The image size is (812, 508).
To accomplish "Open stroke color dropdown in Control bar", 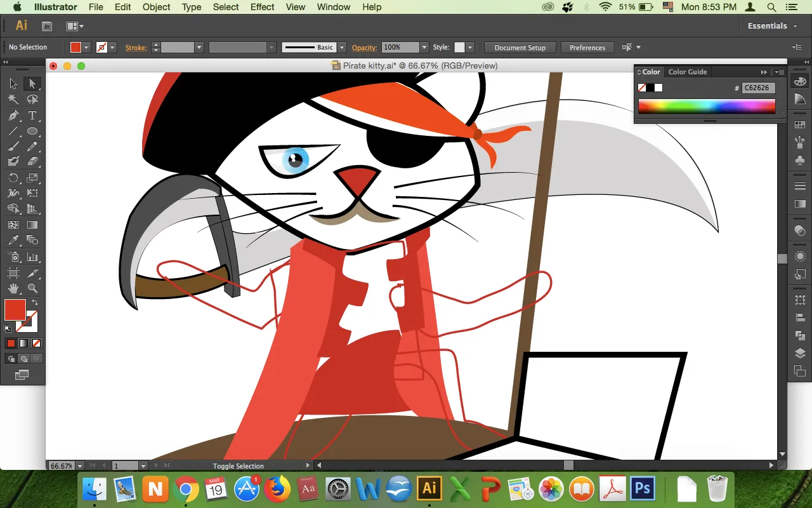I will tap(112, 48).
